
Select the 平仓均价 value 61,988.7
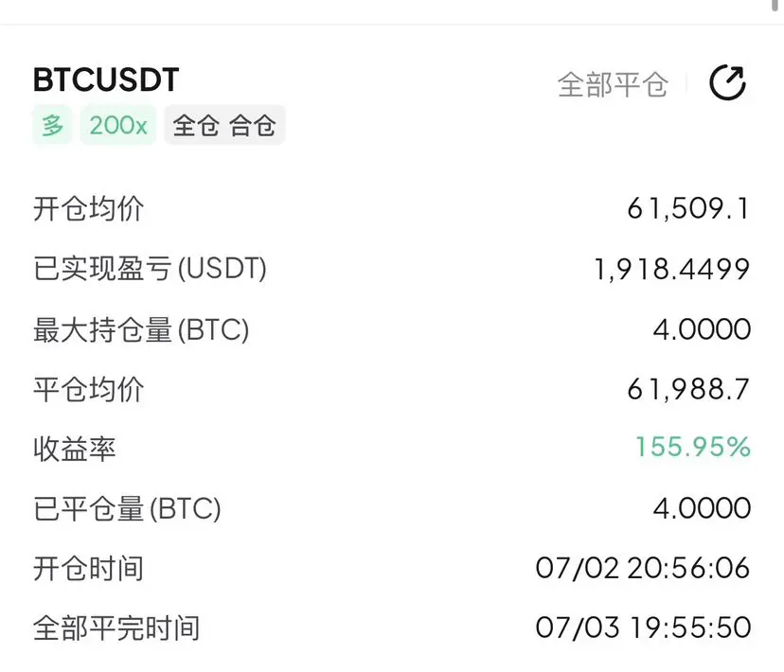688,389
